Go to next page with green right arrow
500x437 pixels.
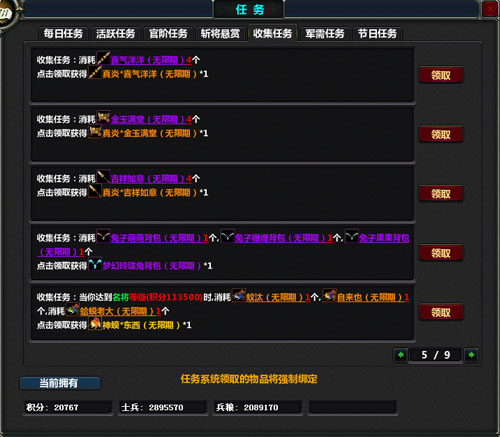click(x=471, y=355)
